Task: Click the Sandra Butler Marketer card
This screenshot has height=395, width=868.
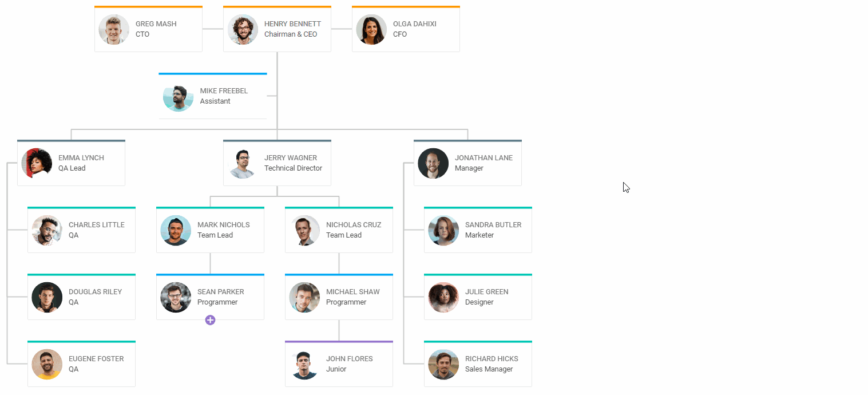Action: click(478, 230)
